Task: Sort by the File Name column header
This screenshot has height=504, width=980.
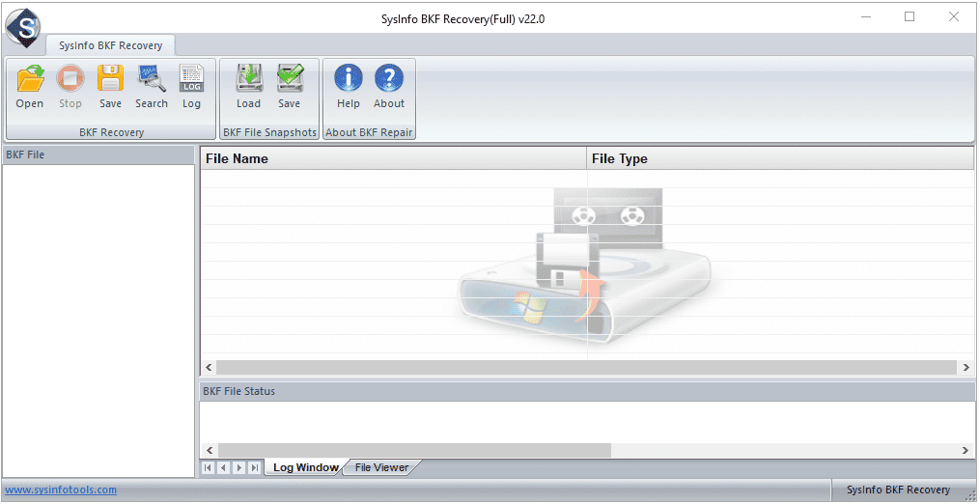Action: 393,159
